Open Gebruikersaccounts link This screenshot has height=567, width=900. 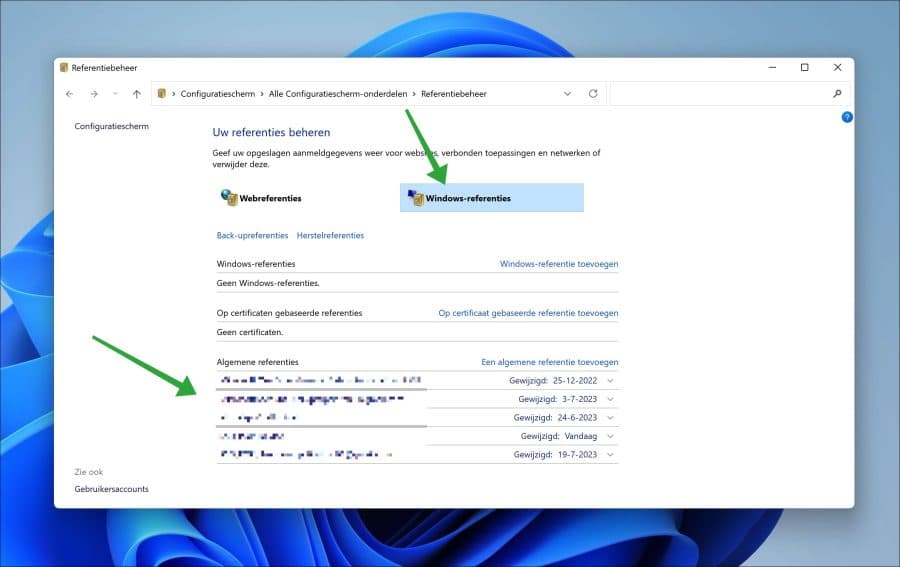pos(111,489)
